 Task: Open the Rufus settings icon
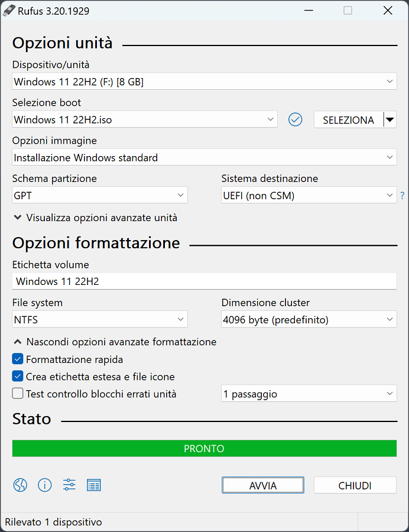click(69, 485)
